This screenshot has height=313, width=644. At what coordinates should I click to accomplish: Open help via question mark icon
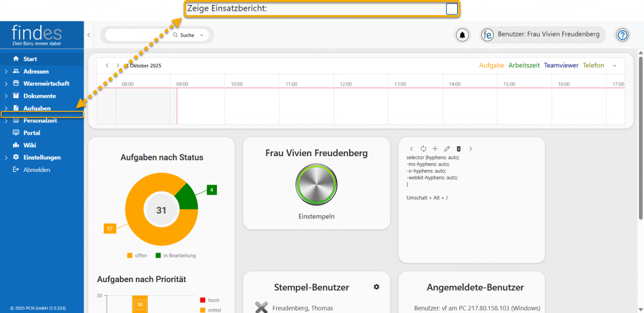point(622,35)
